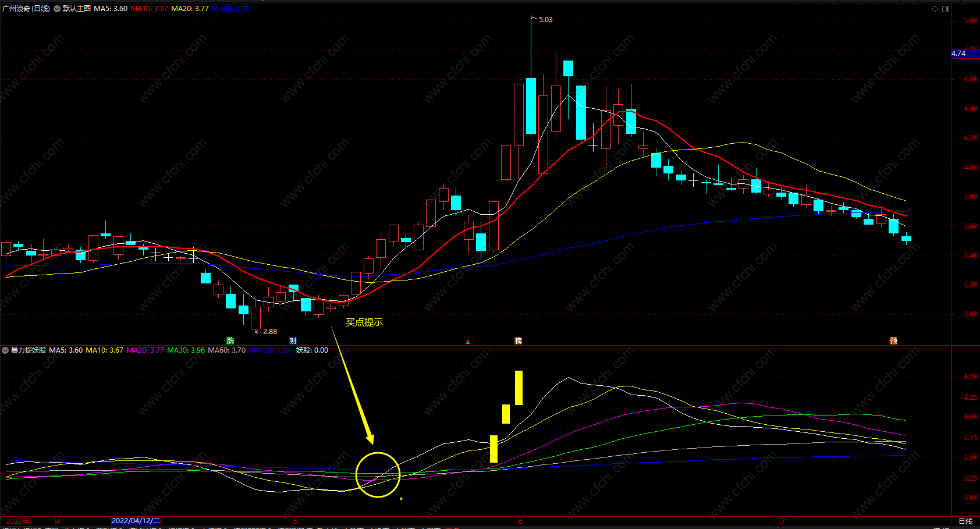Select the 广州浪奇 (日线) chart title

[26, 9]
